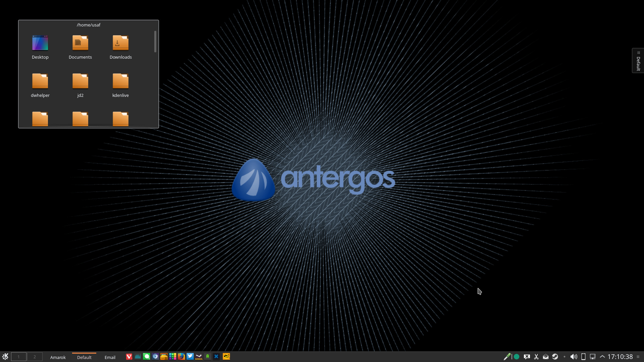
Task: Expand hidden system tray icons arrow
Action: coord(602,357)
